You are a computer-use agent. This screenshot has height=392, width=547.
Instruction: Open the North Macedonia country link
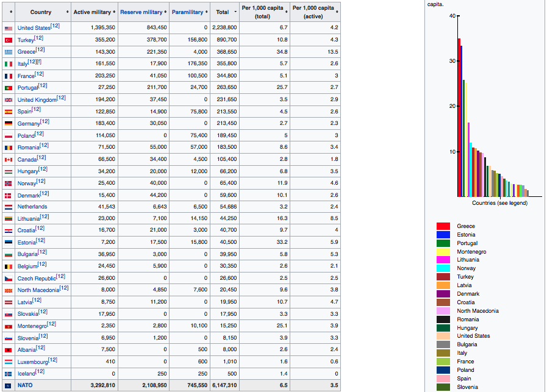click(38, 290)
